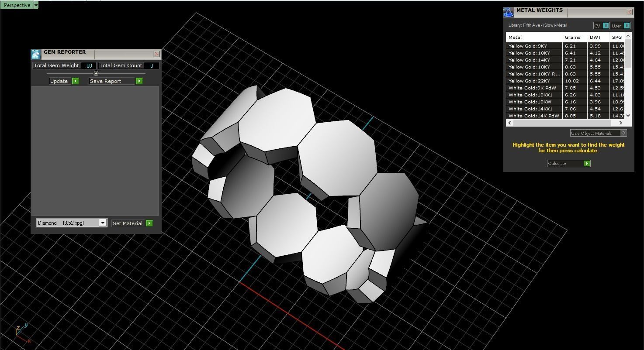Image resolution: width=644 pixels, height=350 pixels.
Task: Open the Diamond (3.52 spg) material dropdown
Action: pos(72,223)
